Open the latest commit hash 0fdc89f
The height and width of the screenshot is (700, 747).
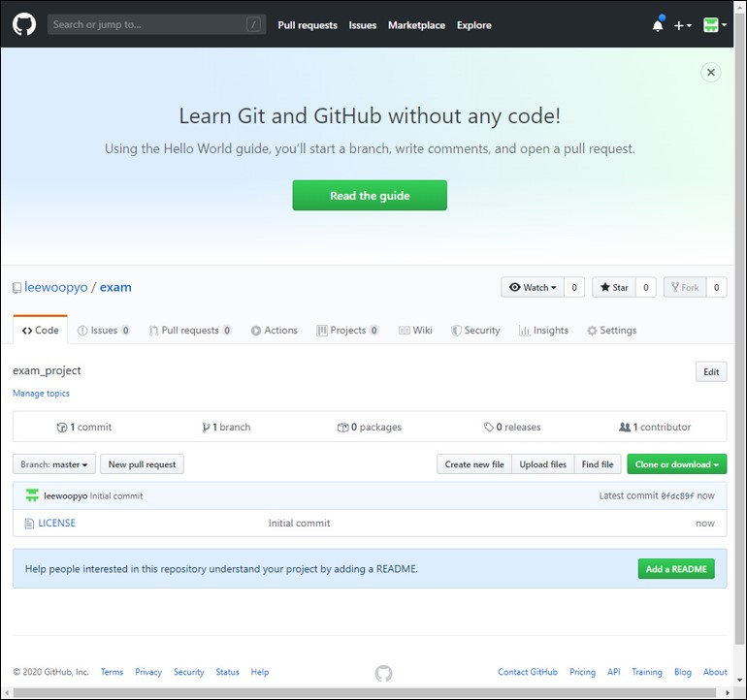point(677,495)
